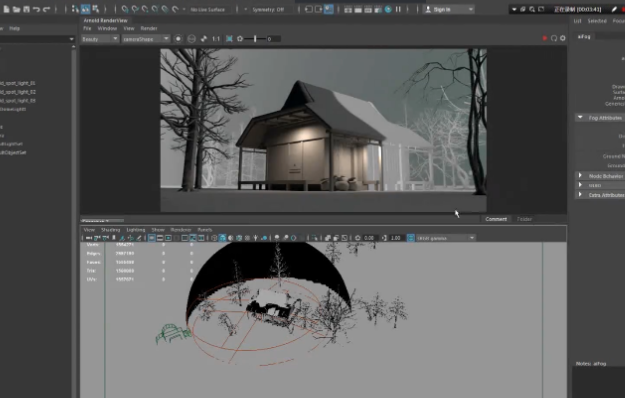Select by component type icon
This screenshot has width=625, height=398.
(x=96, y=9)
